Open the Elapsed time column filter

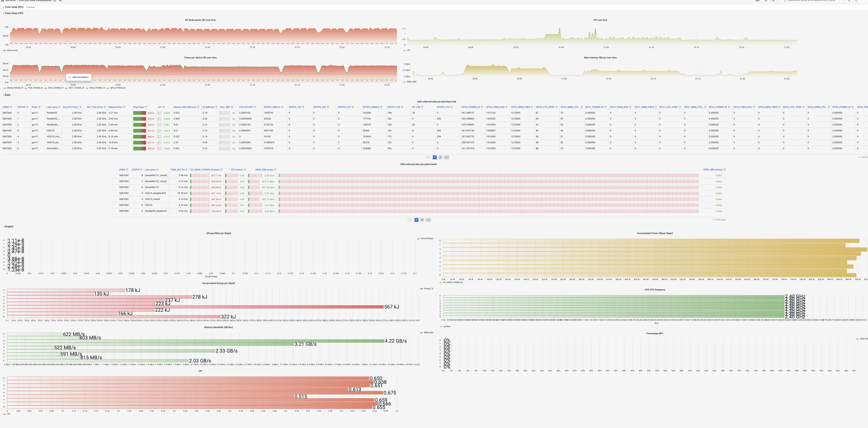tap(124, 107)
